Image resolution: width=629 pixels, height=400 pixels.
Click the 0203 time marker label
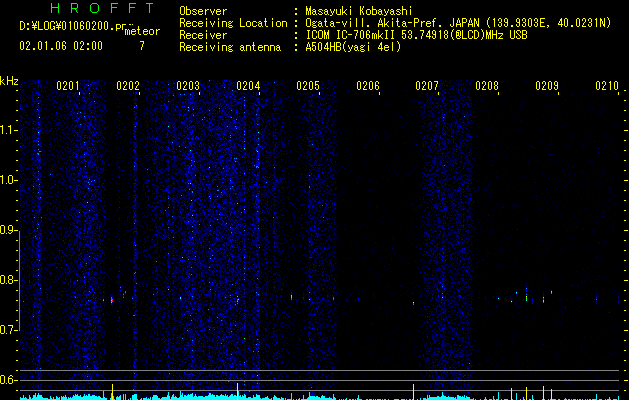tap(188, 86)
